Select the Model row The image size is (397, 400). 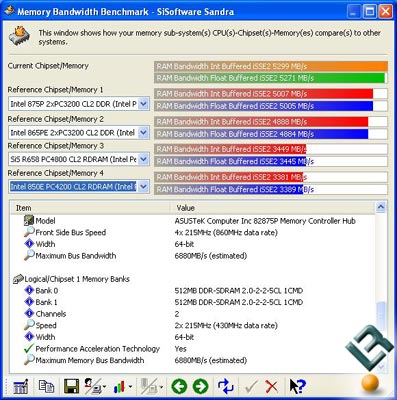tap(192, 221)
